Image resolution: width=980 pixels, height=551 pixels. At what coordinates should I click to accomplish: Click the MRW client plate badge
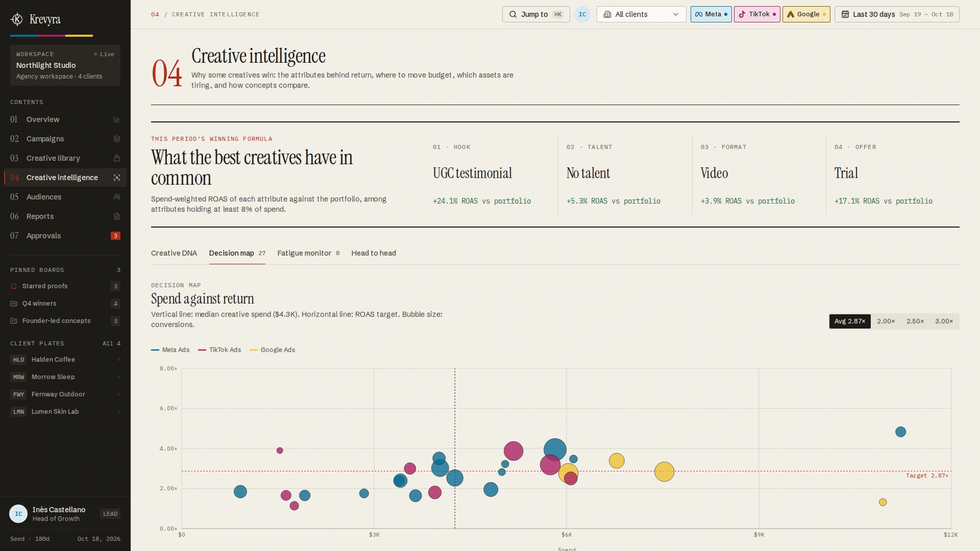click(x=18, y=377)
